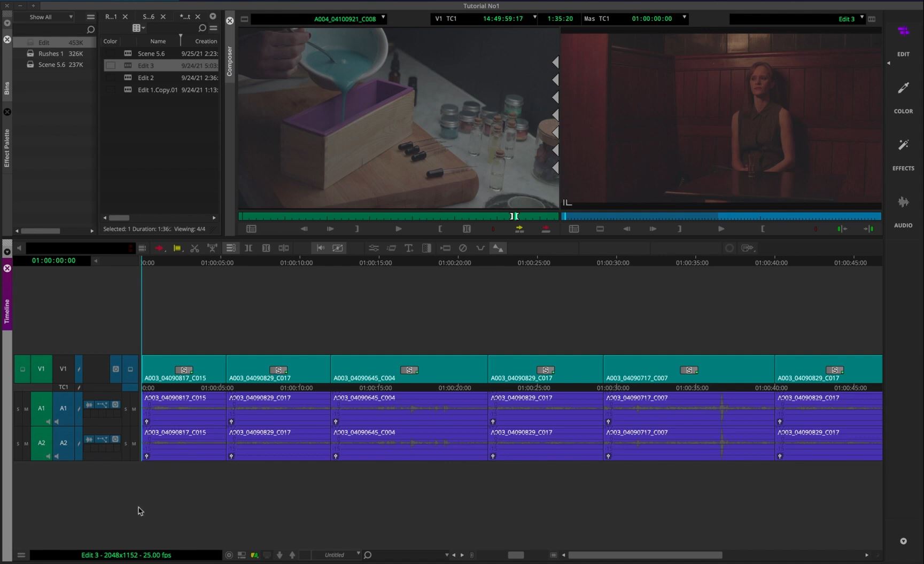Step one frame back in source monitor

[x=304, y=229]
